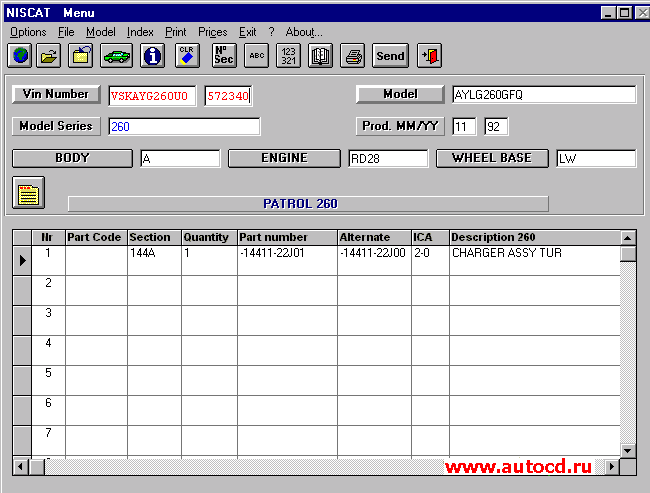The width and height of the screenshot is (650, 493).
Task: Click horizontal scrollbar right arrow
Action: point(612,467)
